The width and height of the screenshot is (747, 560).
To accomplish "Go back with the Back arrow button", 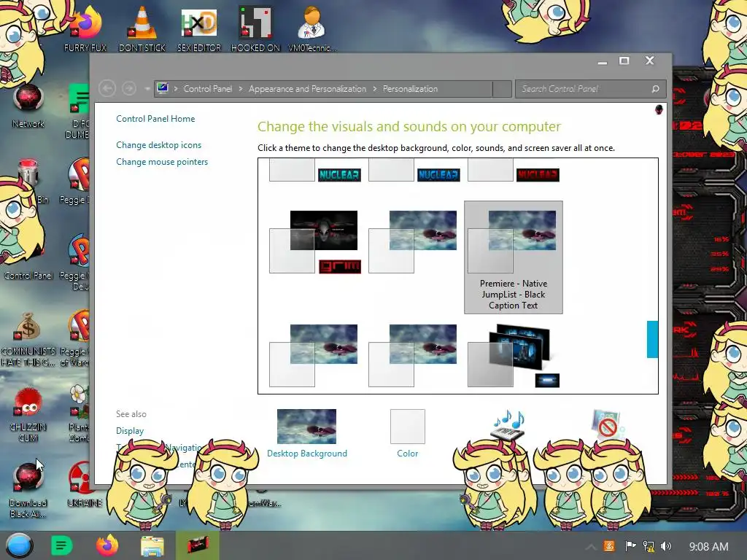I will point(107,88).
